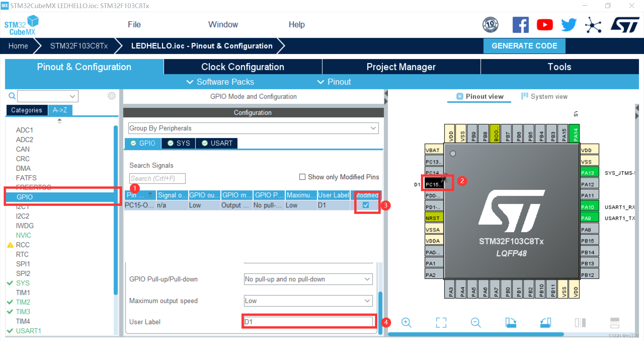Zoom out on the pinout view
Image resolution: width=644 pixels, height=341 pixels.
[x=476, y=323]
